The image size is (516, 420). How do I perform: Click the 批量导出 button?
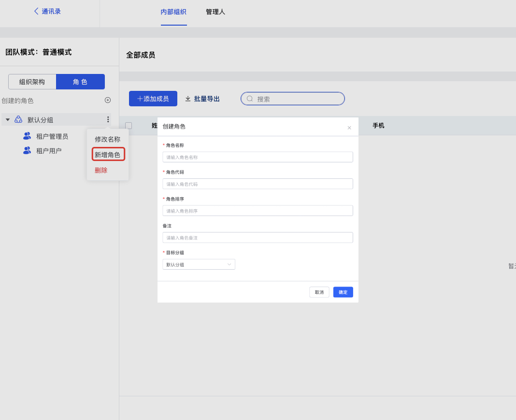coord(202,99)
